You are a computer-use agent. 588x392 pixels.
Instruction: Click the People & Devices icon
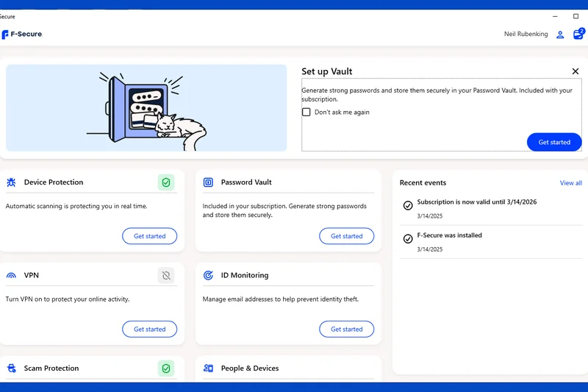[x=208, y=368]
